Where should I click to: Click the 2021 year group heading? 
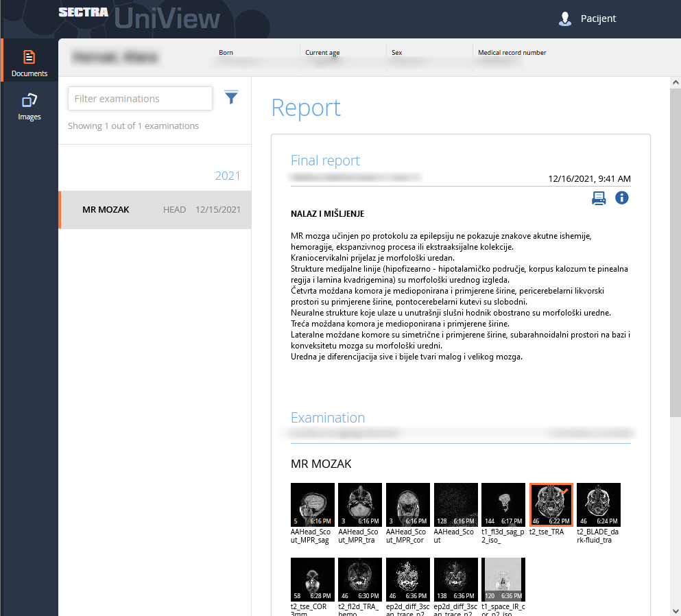(x=228, y=176)
